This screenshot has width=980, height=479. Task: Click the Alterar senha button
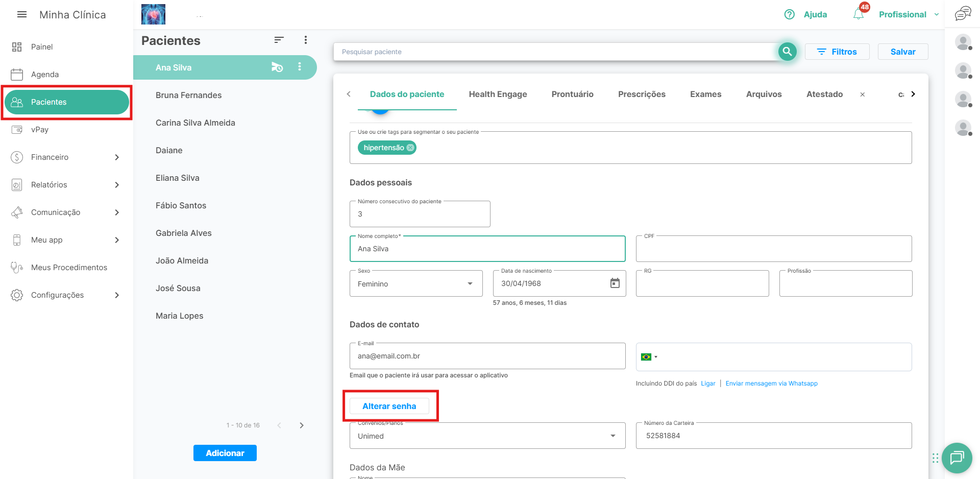(x=389, y=406)
